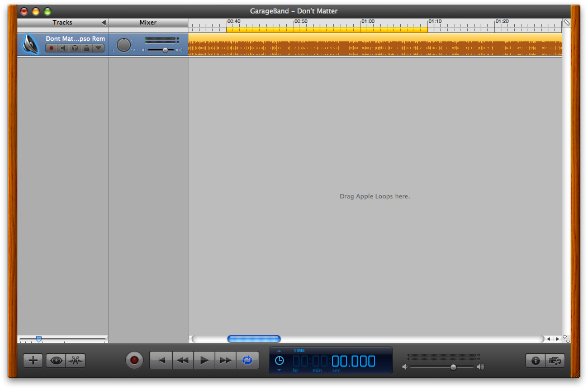Click the Rewind button

182,360
